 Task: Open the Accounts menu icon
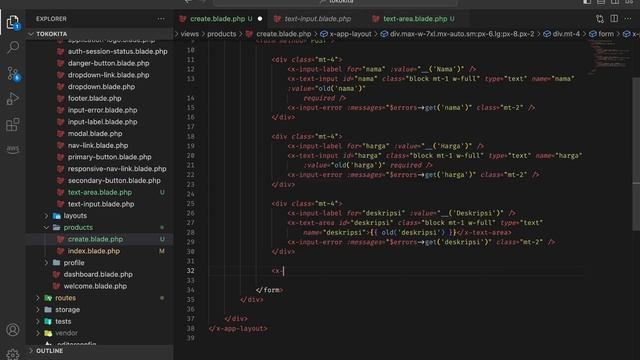(13, 329)
